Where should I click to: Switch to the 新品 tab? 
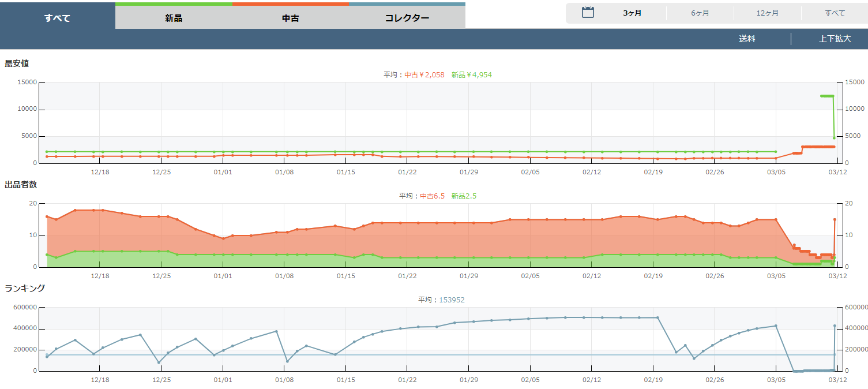(174, 18)
